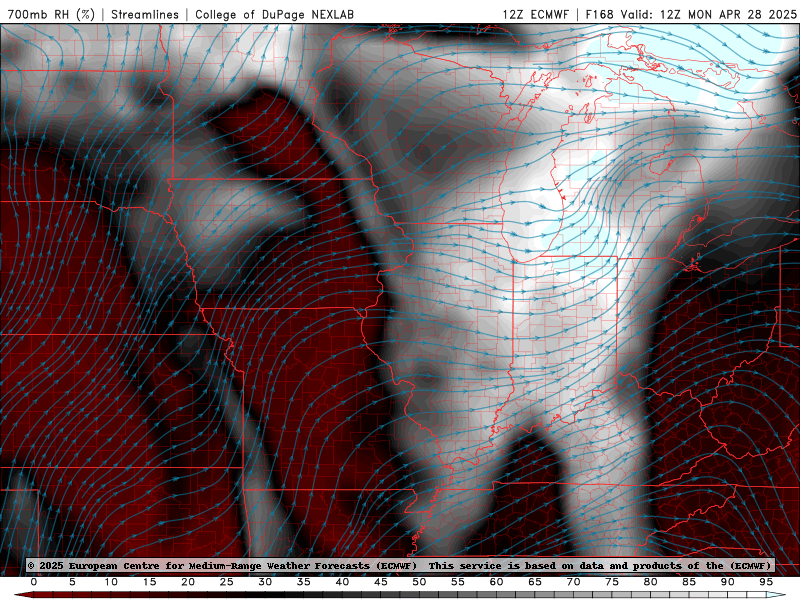Click the '25' value on RH color scale
The height and width of the screenshot is (600, 800).
[x=227, y=582]
